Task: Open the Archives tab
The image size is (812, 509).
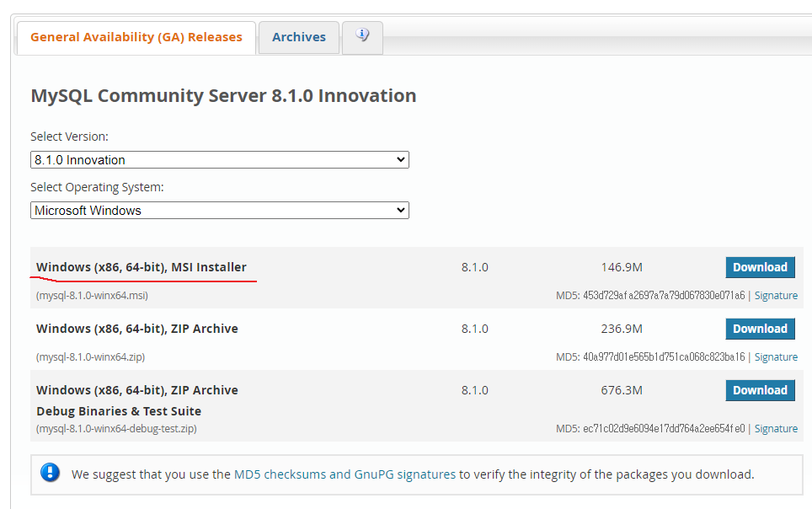Action: click(x=299, y=37)
